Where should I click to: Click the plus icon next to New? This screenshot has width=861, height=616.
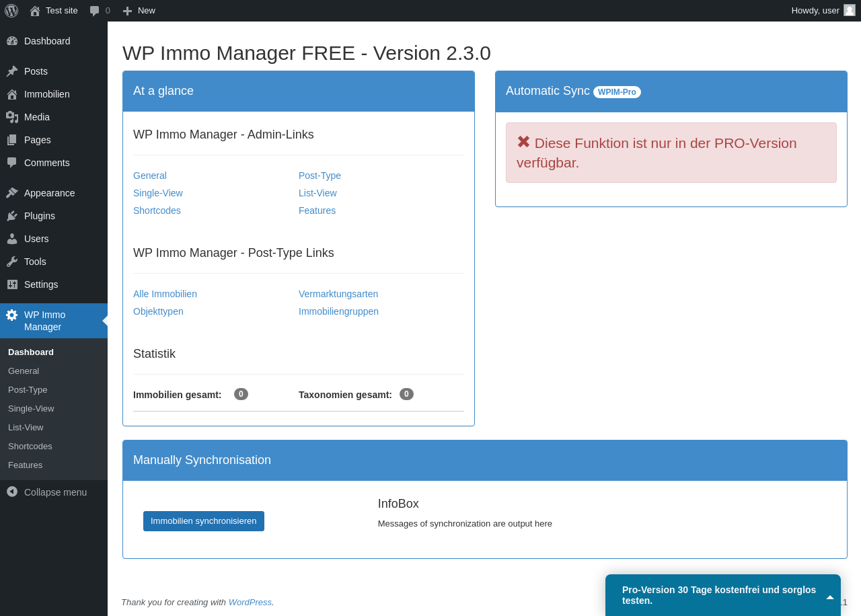click(127, 11)
